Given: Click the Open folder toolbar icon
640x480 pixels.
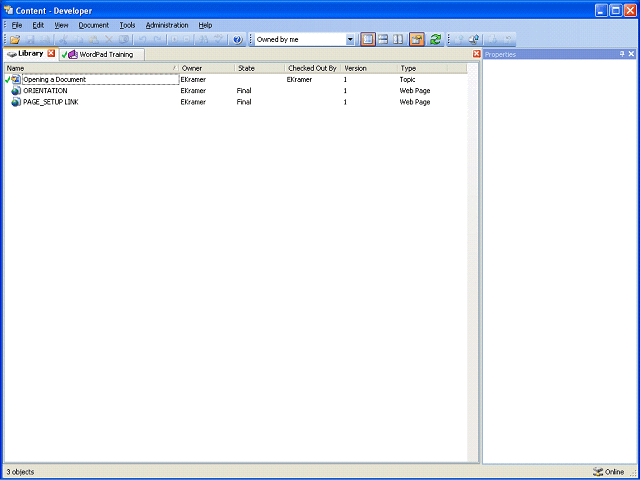Looking at the screenshot, I should pyautogui.click(x=15, y=40).
